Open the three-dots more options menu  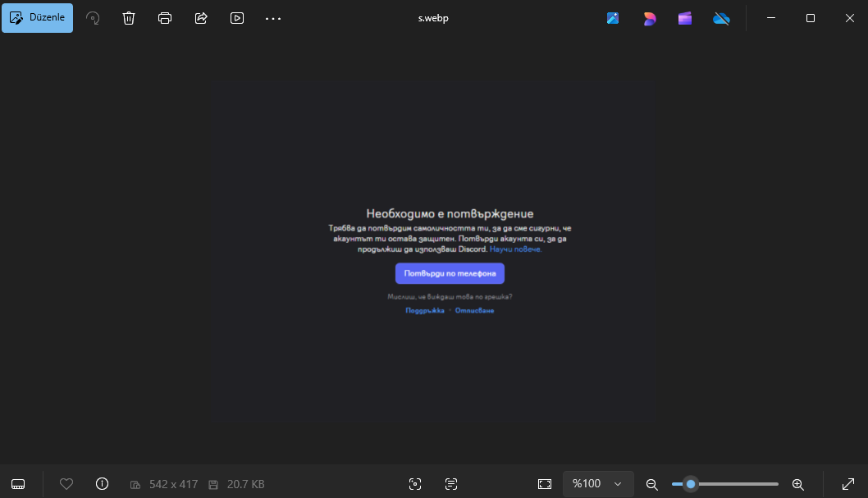[x=273, y=18]
